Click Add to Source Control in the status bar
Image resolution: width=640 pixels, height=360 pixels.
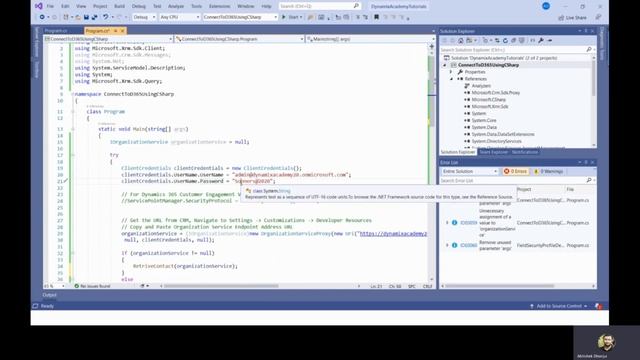pos(558,306)
